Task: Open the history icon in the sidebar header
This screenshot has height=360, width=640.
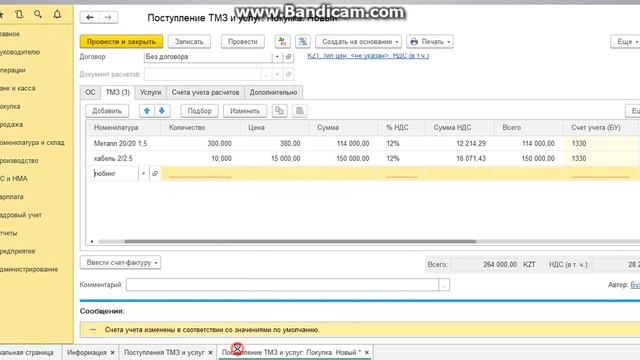Action: [19, 15]
